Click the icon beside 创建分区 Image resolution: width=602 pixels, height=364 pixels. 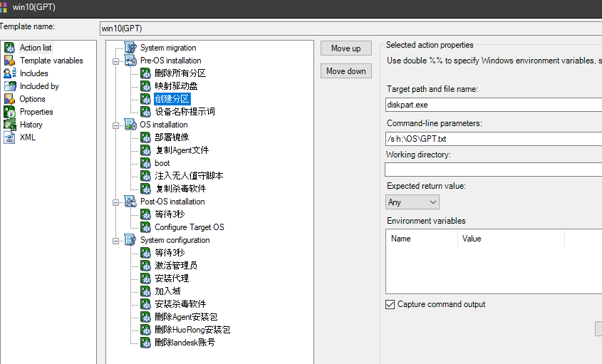point(145,99)
